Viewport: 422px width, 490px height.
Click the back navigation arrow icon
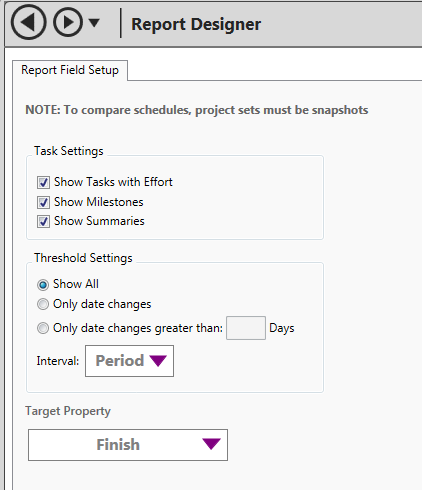(x=28, y=22)
